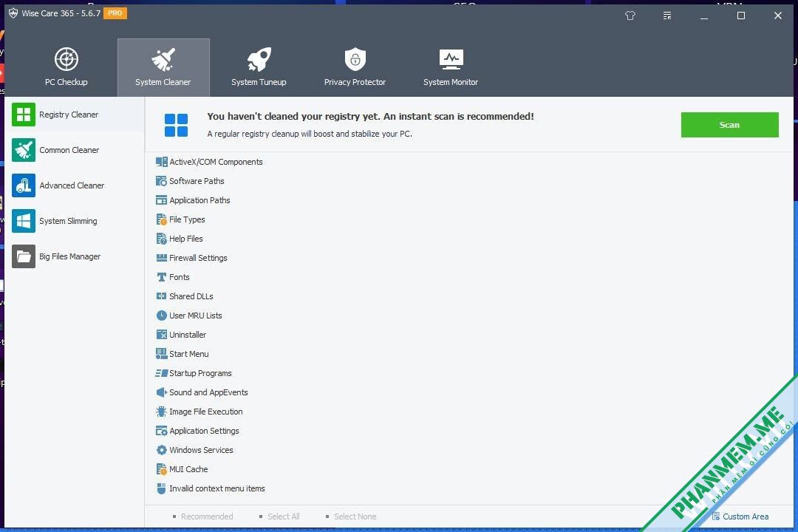Select the 'MUI Cache' text label
798x532 pixels.
click(x=189, y=469)
